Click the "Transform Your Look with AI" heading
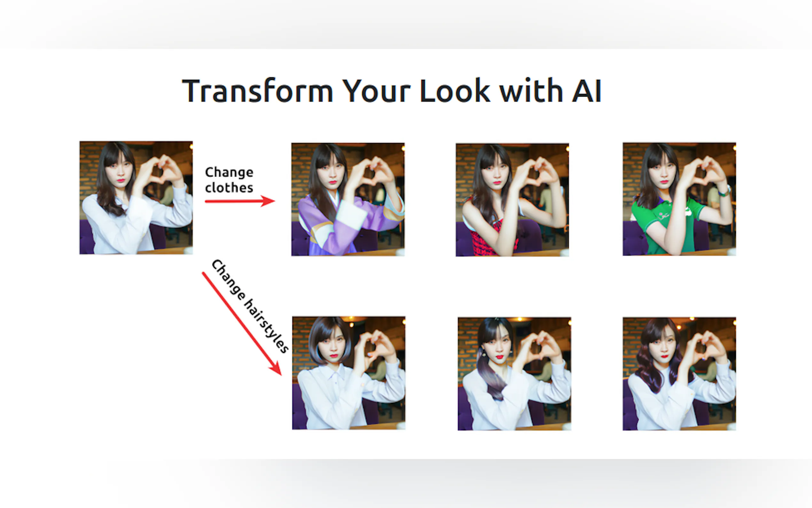 pos(392,91)
